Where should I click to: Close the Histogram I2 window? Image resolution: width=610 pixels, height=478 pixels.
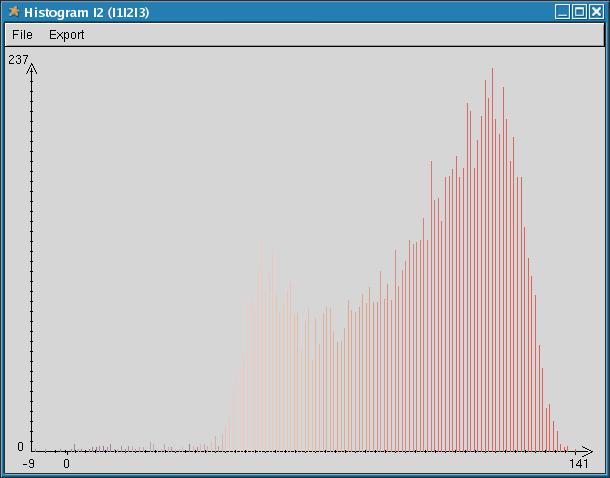click(596, 12)
